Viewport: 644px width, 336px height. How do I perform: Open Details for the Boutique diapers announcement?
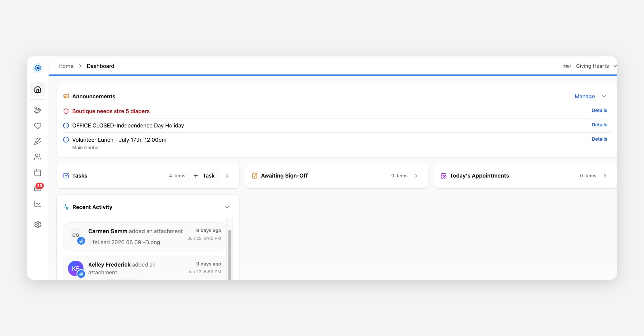599,110
